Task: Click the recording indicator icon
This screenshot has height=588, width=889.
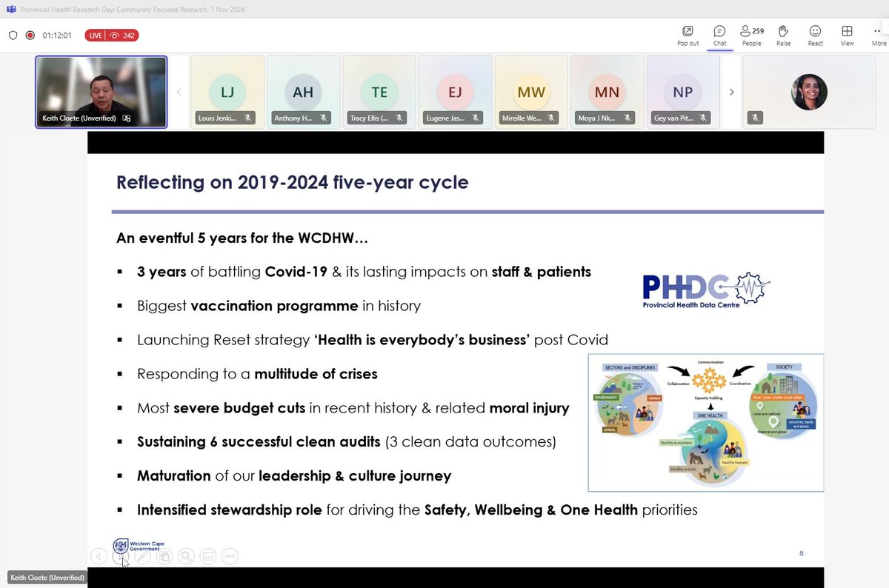Action: (x=30, y=35)
